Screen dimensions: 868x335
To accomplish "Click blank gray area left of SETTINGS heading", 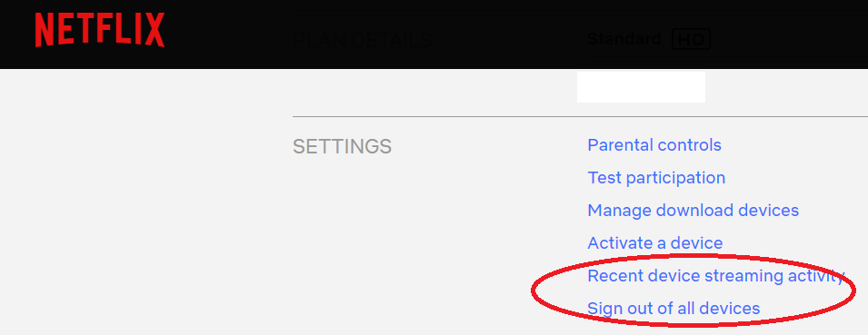I will 145,146.
